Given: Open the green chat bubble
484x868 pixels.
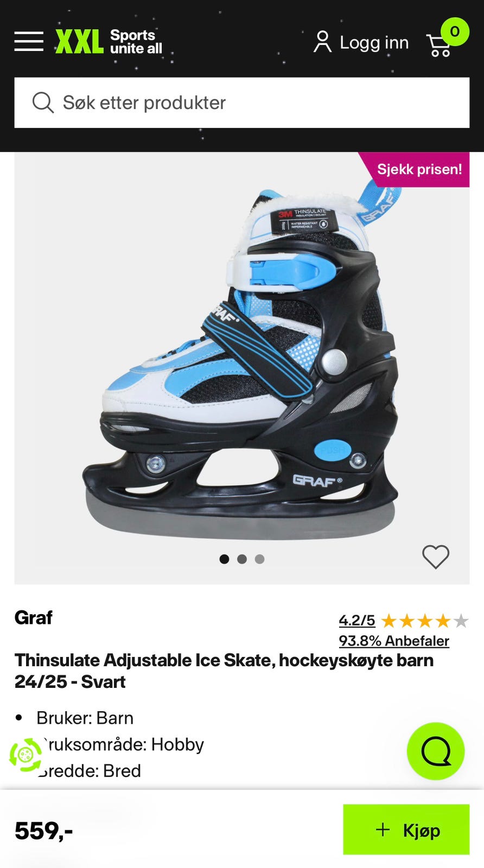Looking at the screenshot, I should click(436, 751).
